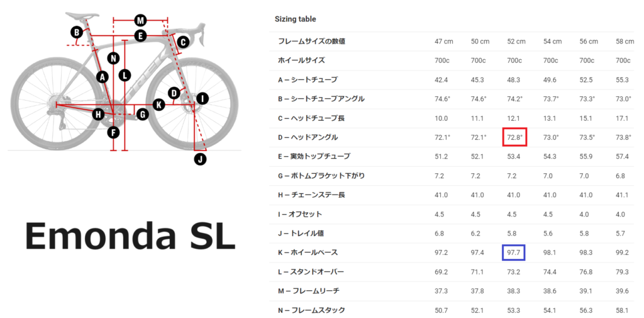The image size is (644, 318).
Task: Click the 'Emonda SL' title text
Action: coord(130,236)
